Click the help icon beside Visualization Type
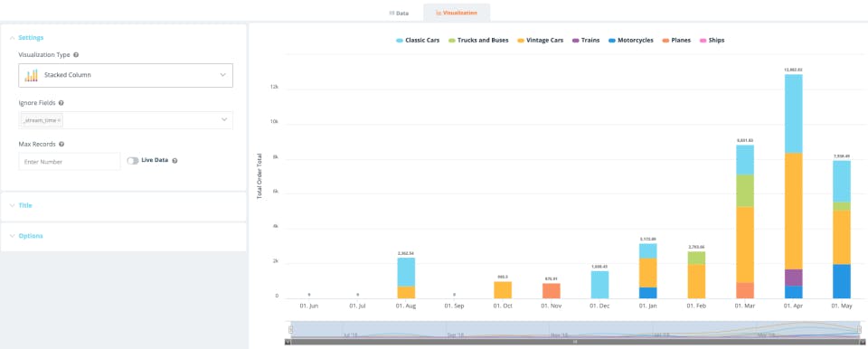 point(76,55)
